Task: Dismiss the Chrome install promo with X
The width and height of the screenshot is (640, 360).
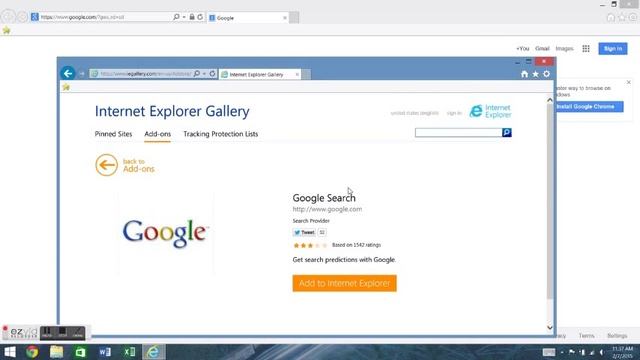Action: 629,82
